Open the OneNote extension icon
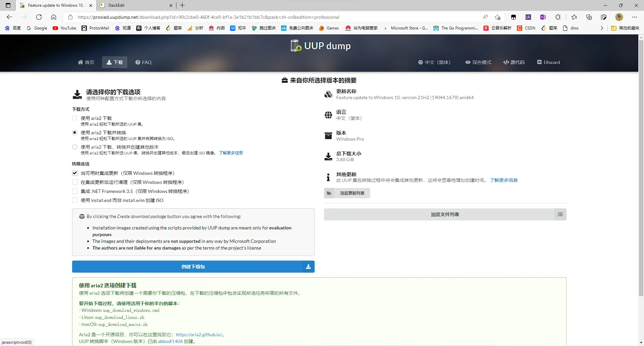This screenshot has width=644, height=346. (543, 17)
